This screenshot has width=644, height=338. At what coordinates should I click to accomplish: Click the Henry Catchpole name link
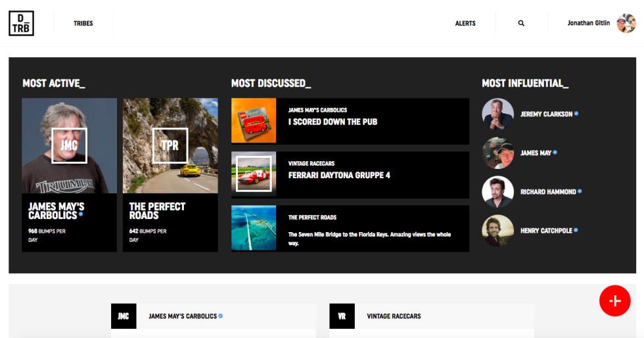click(546, 231)
